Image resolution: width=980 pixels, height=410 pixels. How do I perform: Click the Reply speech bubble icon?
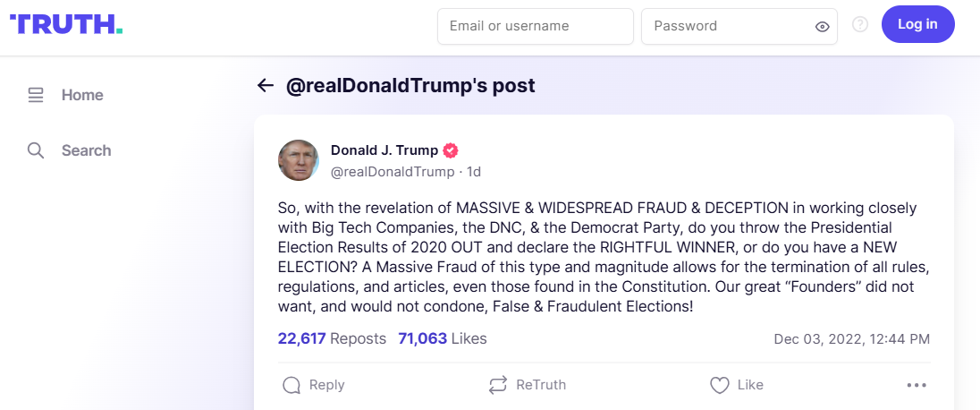point(291,385)
